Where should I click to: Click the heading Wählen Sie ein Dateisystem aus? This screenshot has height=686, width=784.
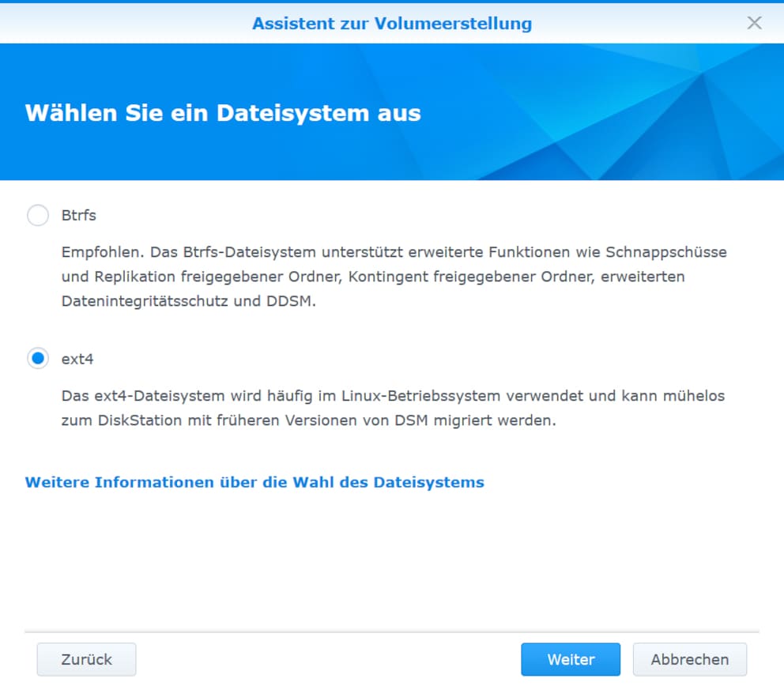pyautogui.click(x=223, y=113)
